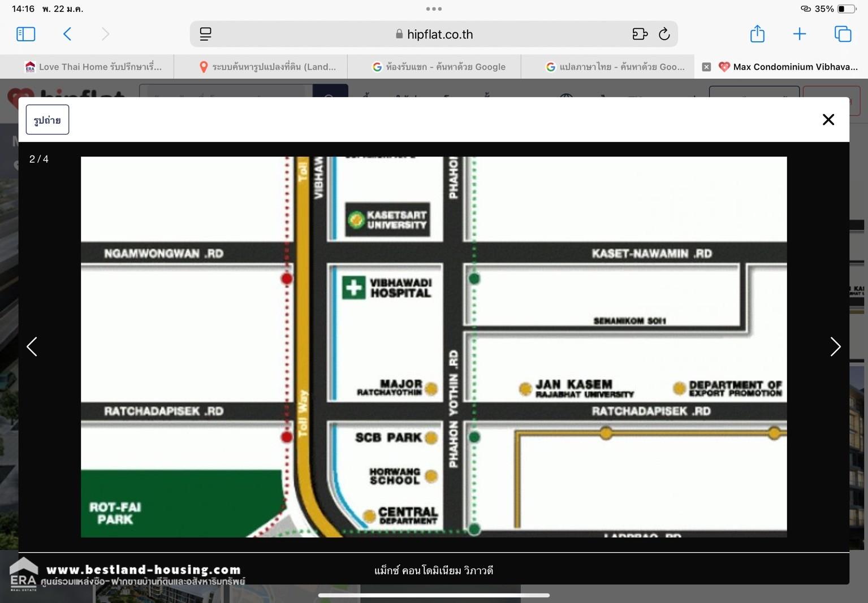Screen dimensions: 868x603
Task: Open the three-dot multitasking menu
Action: (434, 8)
